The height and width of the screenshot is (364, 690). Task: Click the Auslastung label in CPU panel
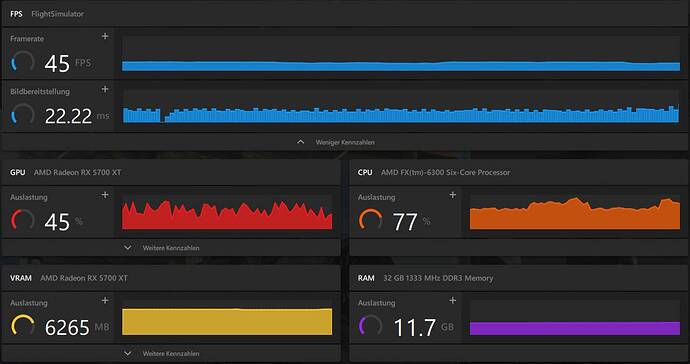pos(376,197)
